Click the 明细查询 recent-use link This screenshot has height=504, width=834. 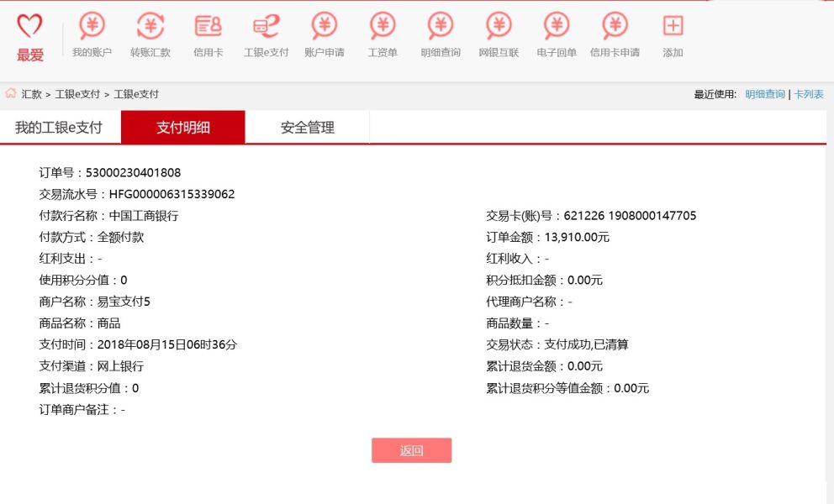click(764, 94)
